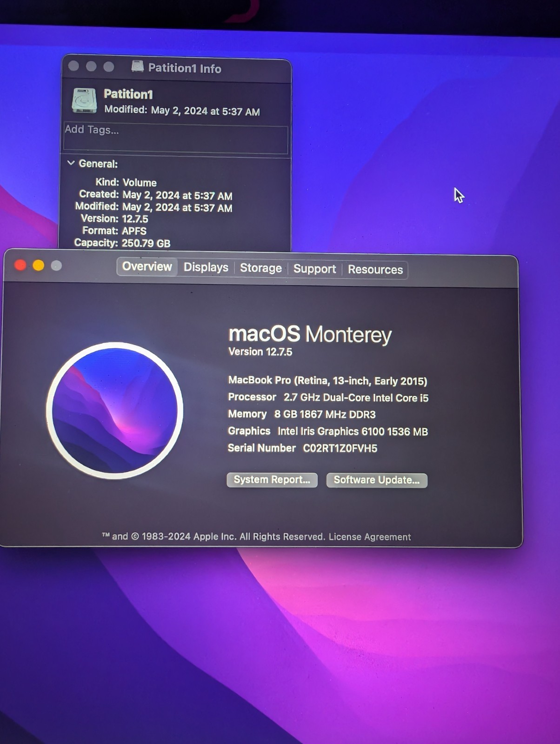This screenshot has width=560, height=744.
Task: Click the Patition1 name in Info window
Action: coord(128,94)
